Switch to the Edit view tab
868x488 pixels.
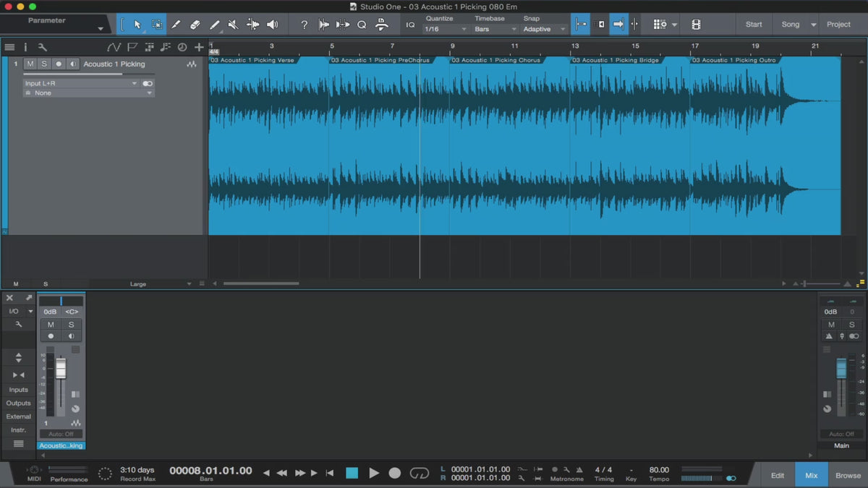coord(778,475)
